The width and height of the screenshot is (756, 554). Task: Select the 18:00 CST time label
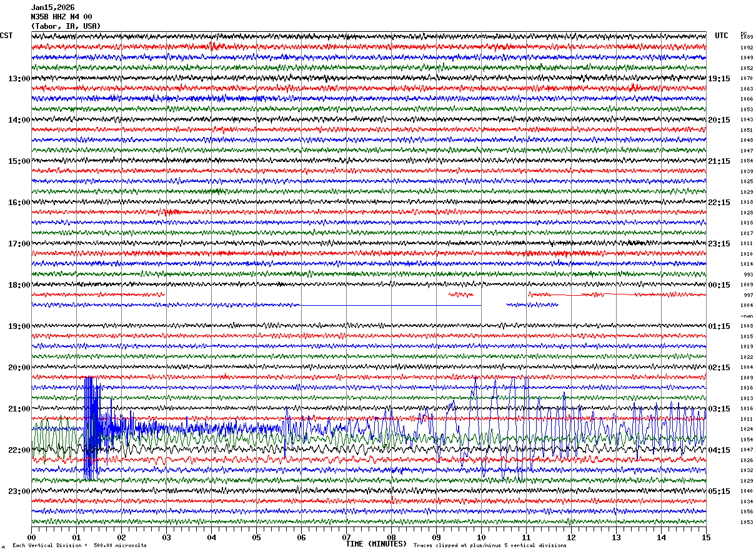coord(19,285)
